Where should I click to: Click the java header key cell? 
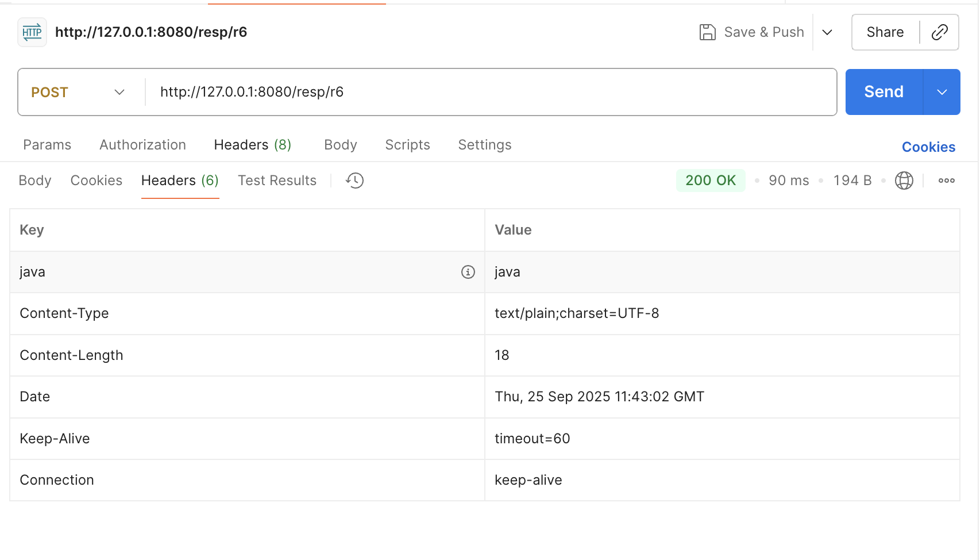pyautogui.click(x=247, y=272)
